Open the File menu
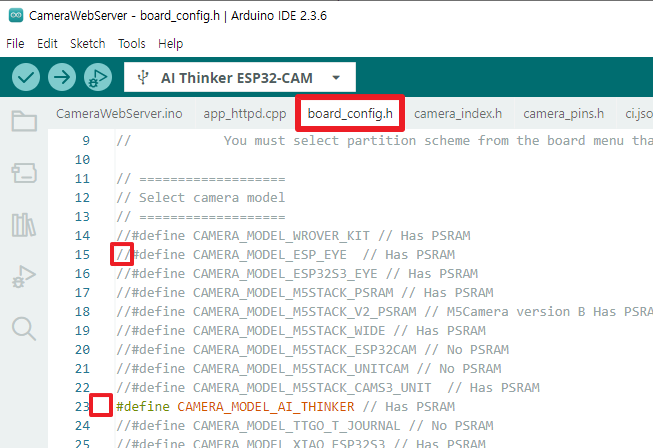This screenshot has height=448, width=653. (15, 43)
